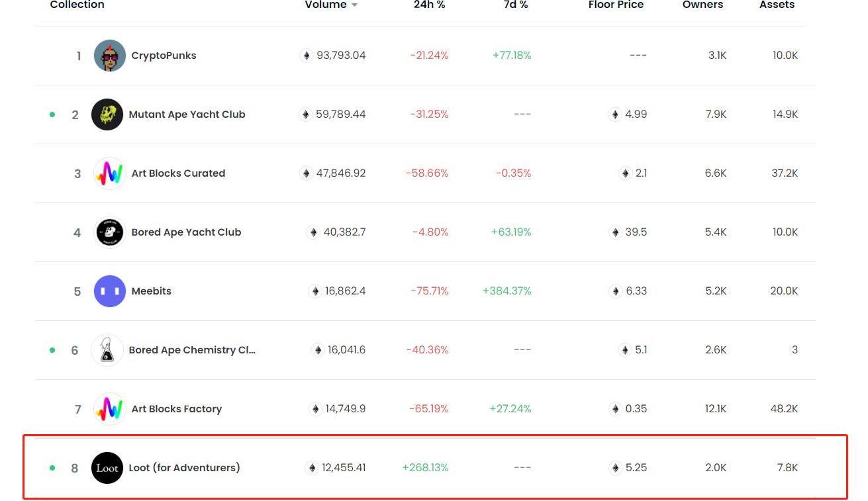Open the CryptoPunks collection link

pos(164,56)
